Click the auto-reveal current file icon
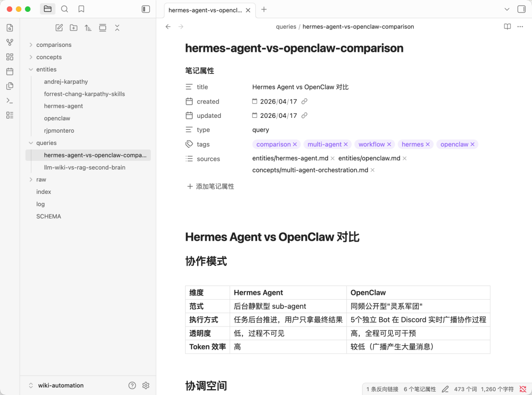Image resolution: width=532 pixels, height=395 pixels. [x=102, y=28]
